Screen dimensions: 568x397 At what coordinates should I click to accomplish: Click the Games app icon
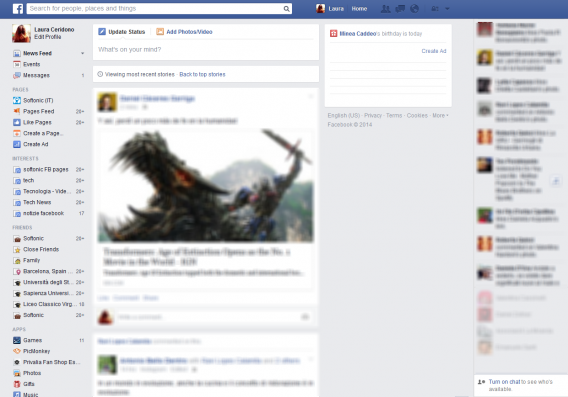coord(17,340)
